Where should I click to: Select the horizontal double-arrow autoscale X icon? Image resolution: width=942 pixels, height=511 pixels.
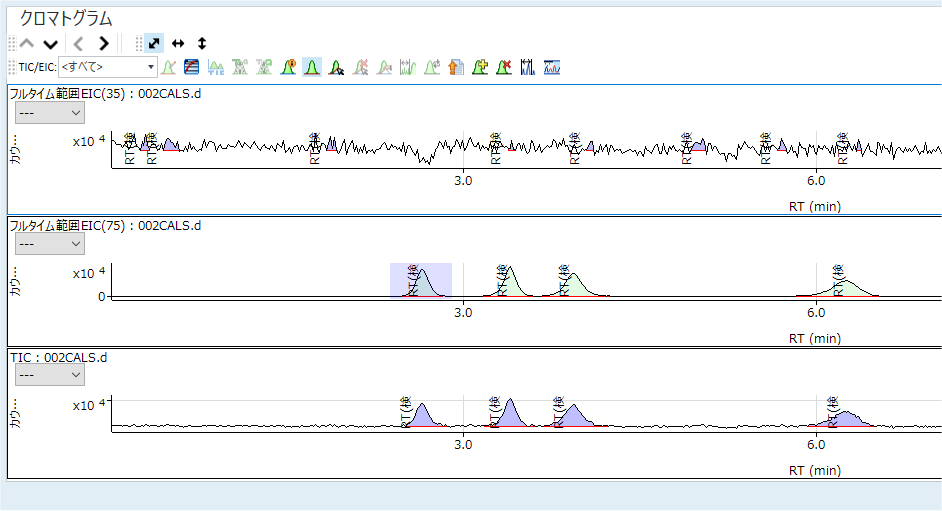pos(178,43)
